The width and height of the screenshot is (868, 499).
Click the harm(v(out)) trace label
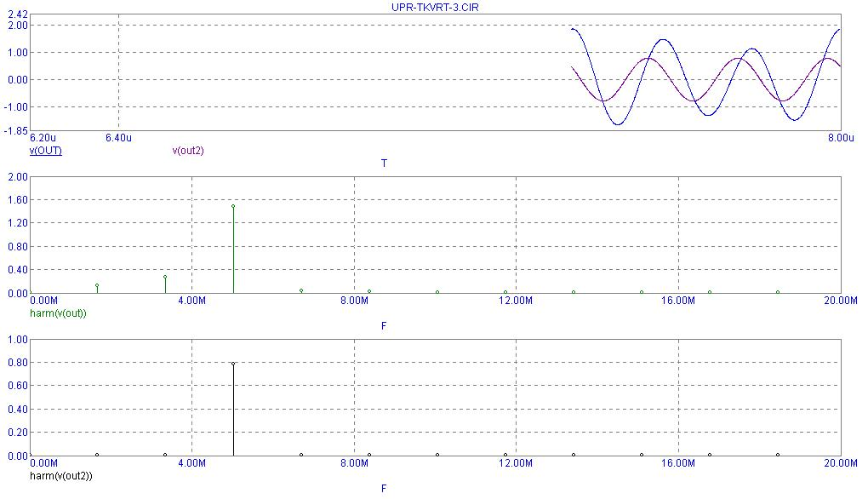point(58,313)
